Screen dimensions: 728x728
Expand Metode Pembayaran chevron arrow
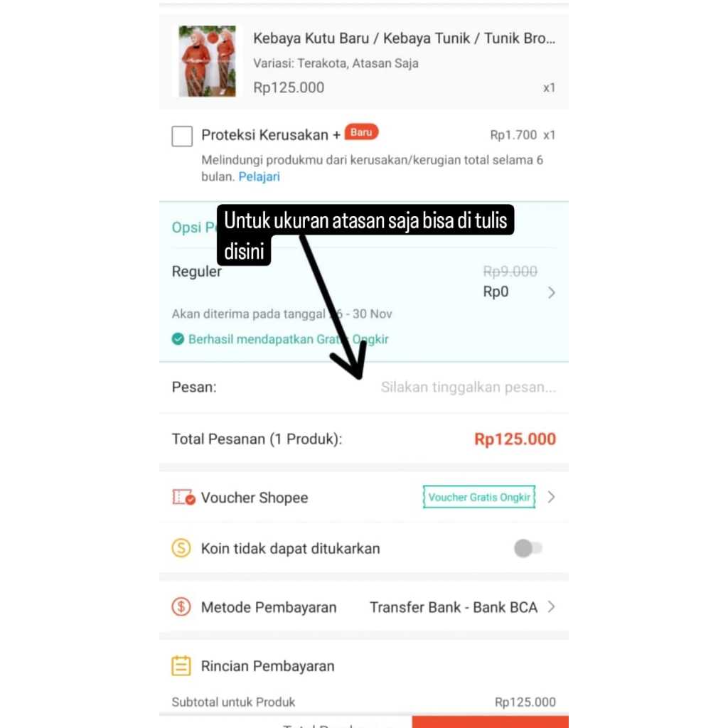tap(551, 607)
